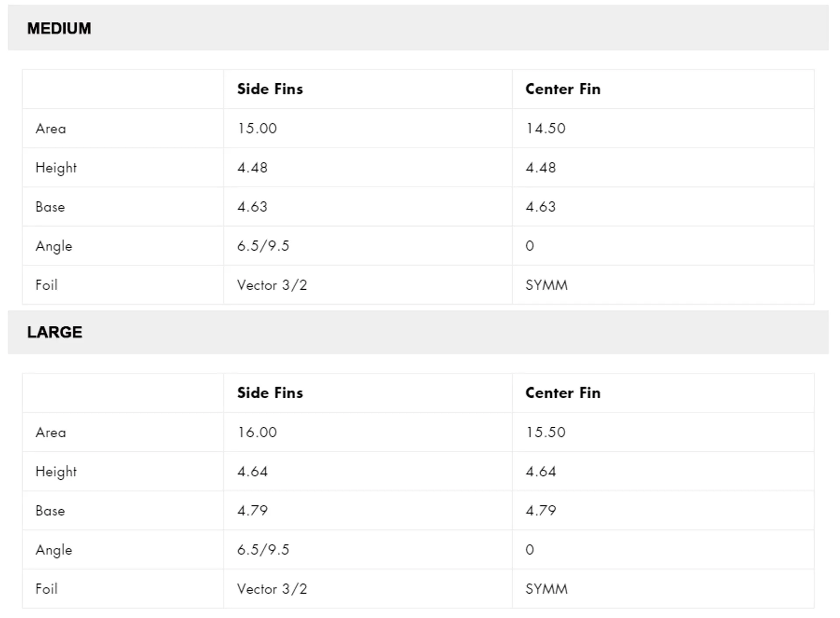Click the Medium center fin area value 14.50
Viewport: 840px width, 618px height.
tap(546, 128)
